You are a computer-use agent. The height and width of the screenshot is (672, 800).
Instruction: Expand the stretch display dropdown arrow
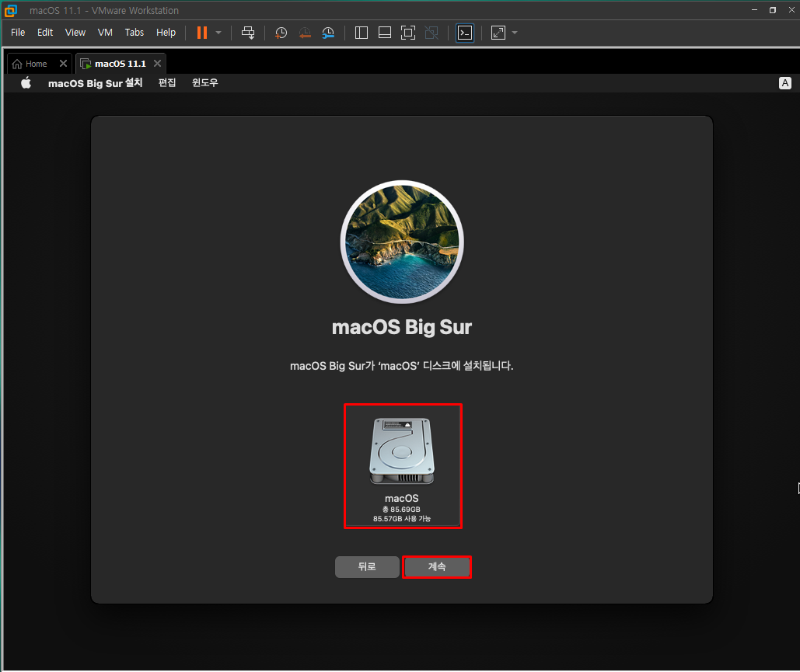pyautogui.click(x=515, y=33)
